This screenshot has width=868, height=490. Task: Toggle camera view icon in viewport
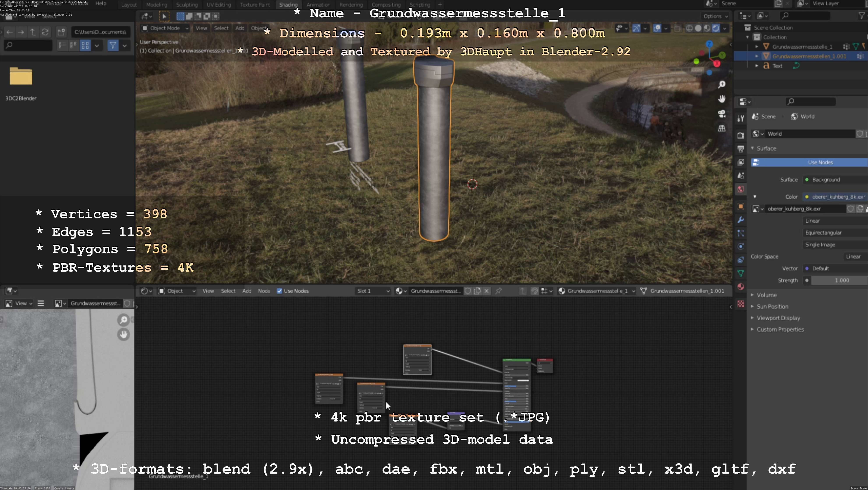pyautogui.click(x=721, y=114)
